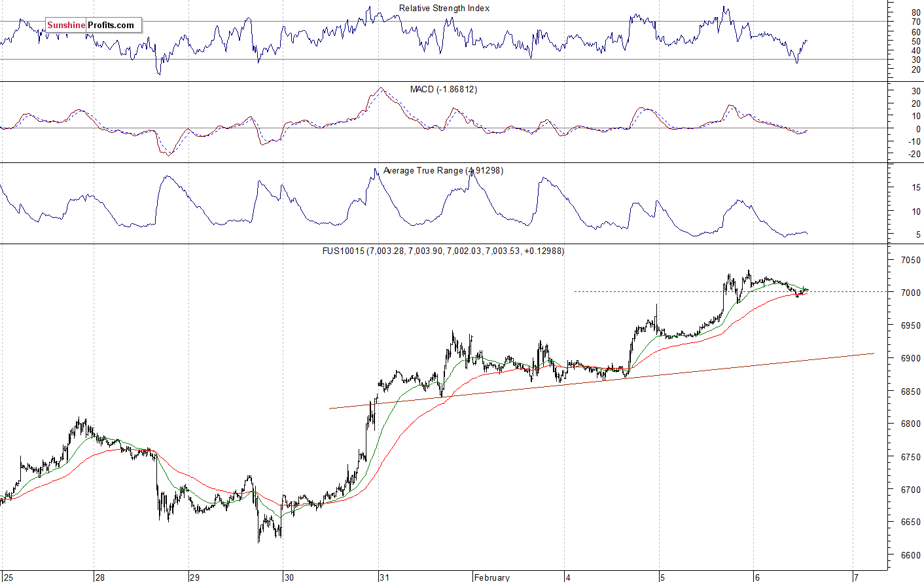Click the 6700 price axis label

point(910,490)
